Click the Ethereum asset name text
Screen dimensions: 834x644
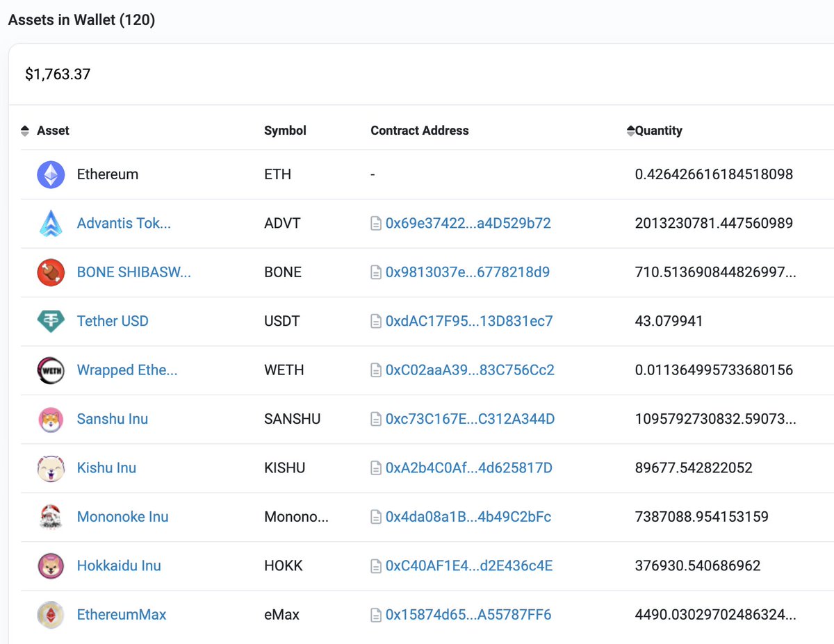(x=108, y=174)
